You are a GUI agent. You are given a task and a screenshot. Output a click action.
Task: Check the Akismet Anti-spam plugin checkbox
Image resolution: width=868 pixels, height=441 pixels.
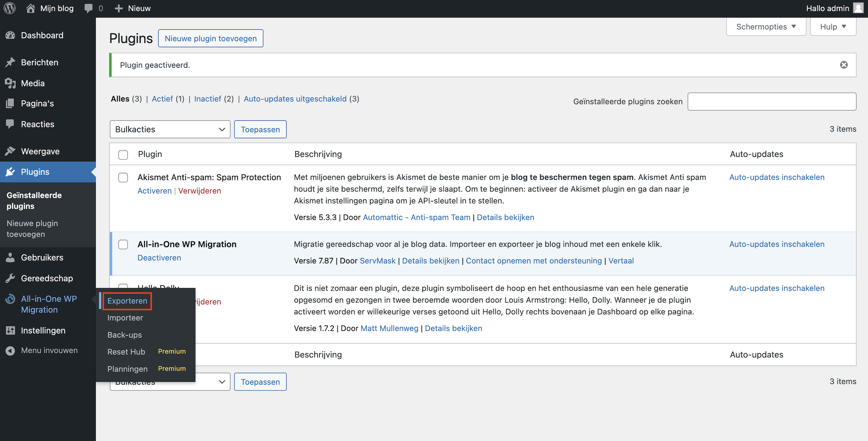click(123, 178)
